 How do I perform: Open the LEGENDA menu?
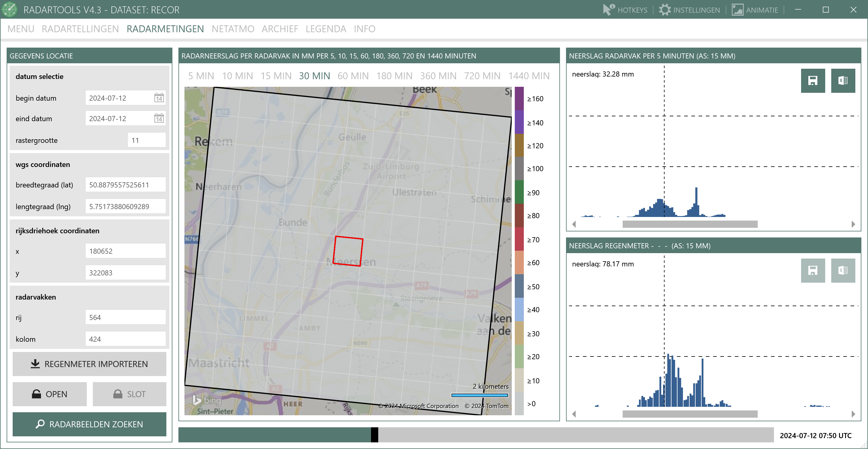[x=325, y=29]
